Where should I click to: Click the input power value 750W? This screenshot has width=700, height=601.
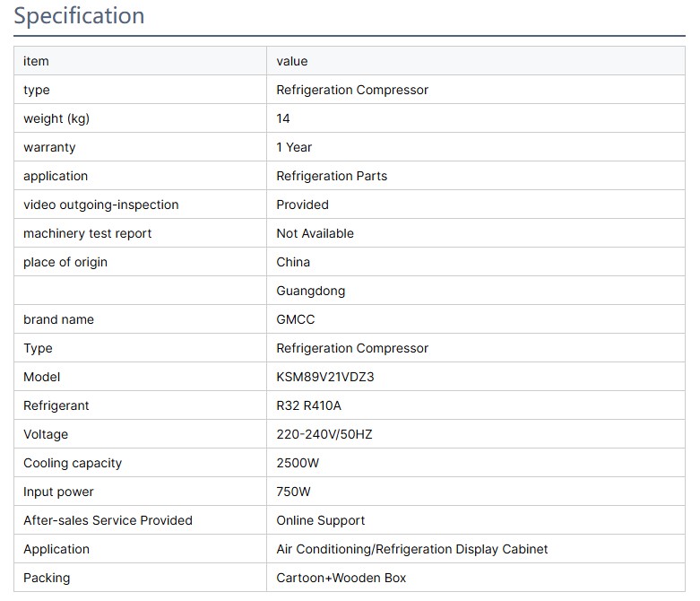click(294, 492)
